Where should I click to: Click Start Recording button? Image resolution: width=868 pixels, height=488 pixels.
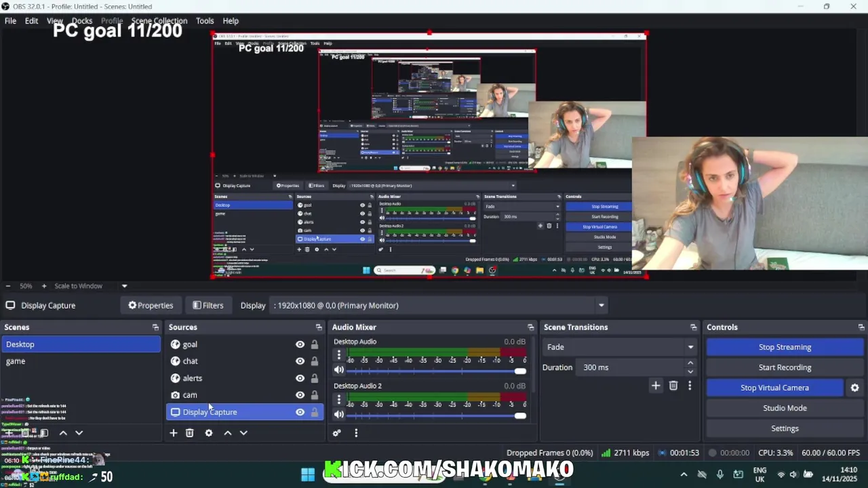785,367
